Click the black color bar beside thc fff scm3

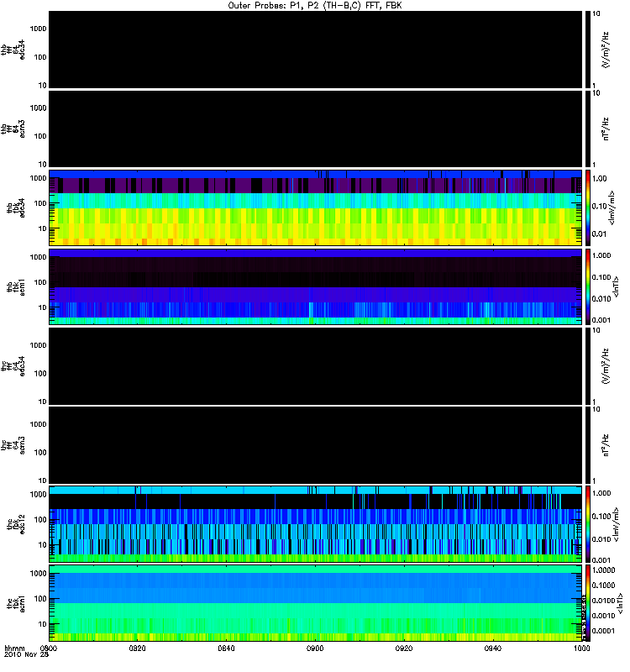[x=588, y=445]
